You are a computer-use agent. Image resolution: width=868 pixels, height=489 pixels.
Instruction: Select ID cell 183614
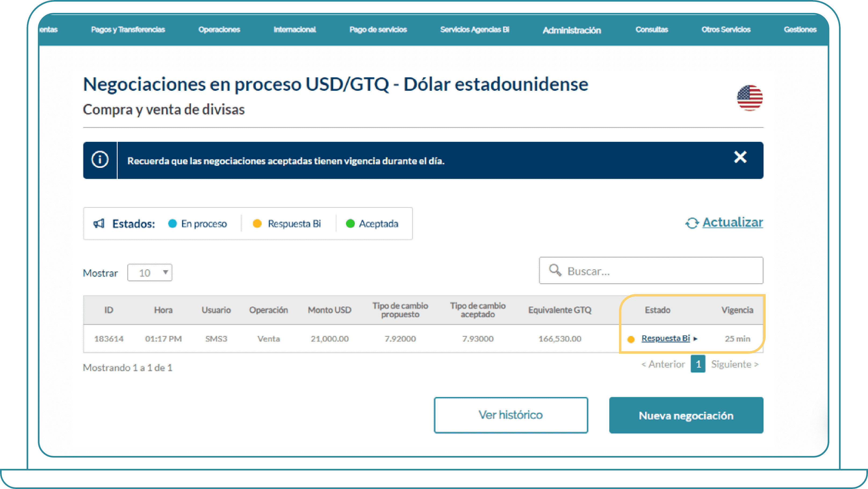pyautogui.click(x=109, y=339)
